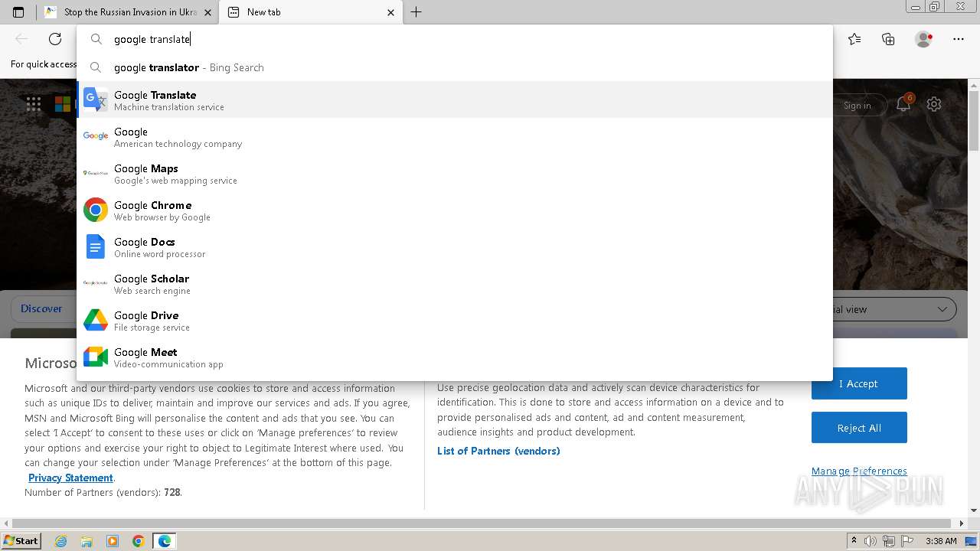Open the browser profile avatar
The image size is (980, 551).
coord(923,39)
